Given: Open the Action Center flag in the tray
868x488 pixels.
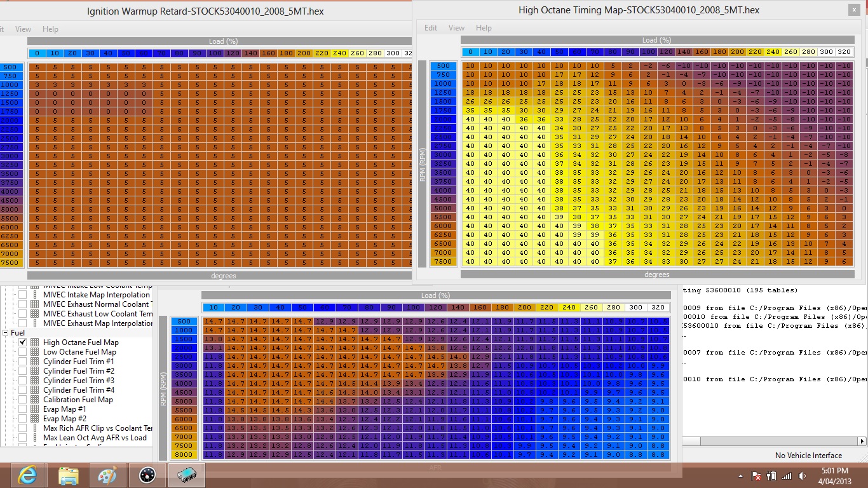Looking at the screenshot, I should click(x=757, y=476).
